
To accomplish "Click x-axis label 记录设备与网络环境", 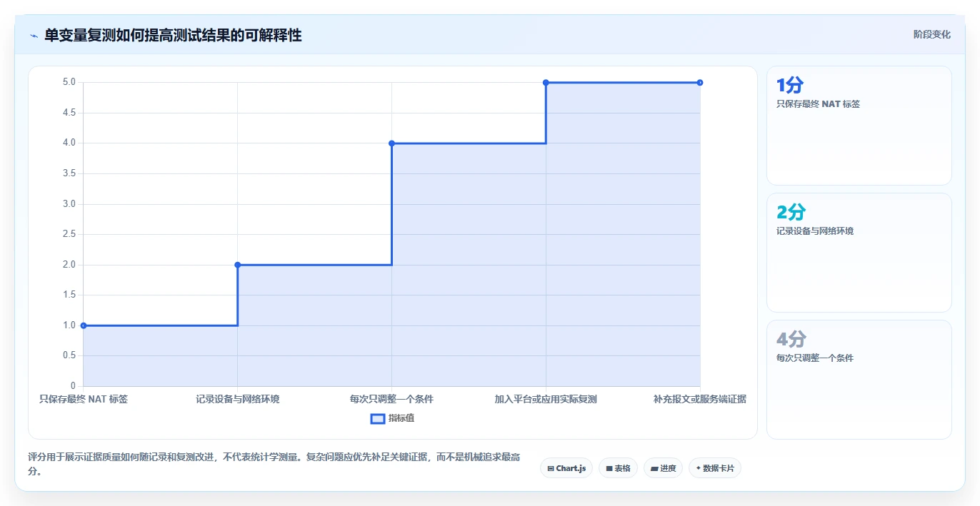I will [x=238, y=399].
